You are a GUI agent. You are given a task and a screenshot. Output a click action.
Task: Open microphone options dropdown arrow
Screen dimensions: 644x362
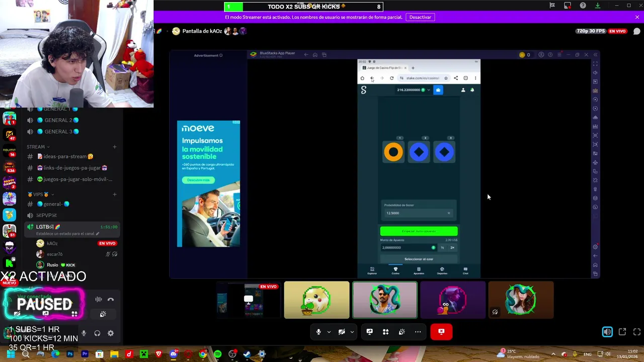click(329, 332)
